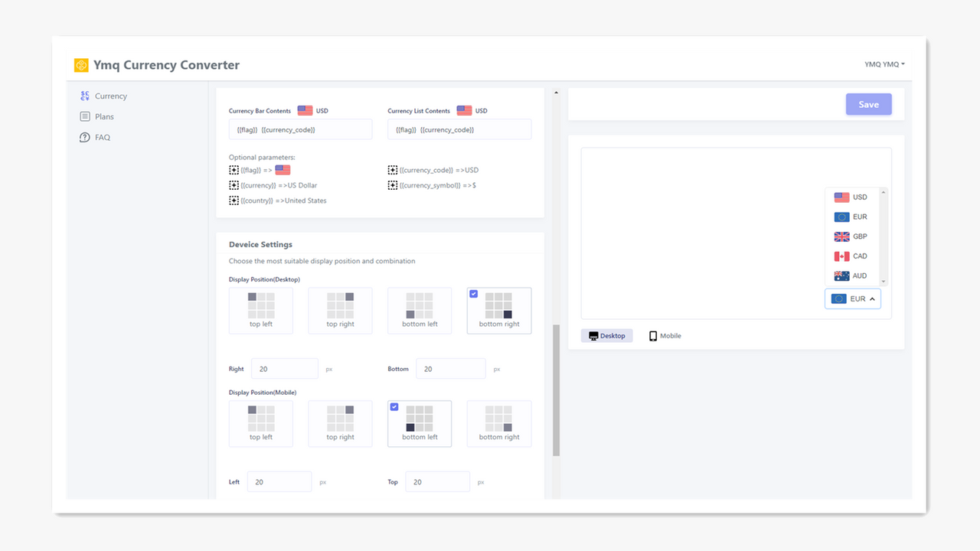Click the Australia flag in the currency list
Viewport: 980px width, 551px height.
tap(841, 275)
